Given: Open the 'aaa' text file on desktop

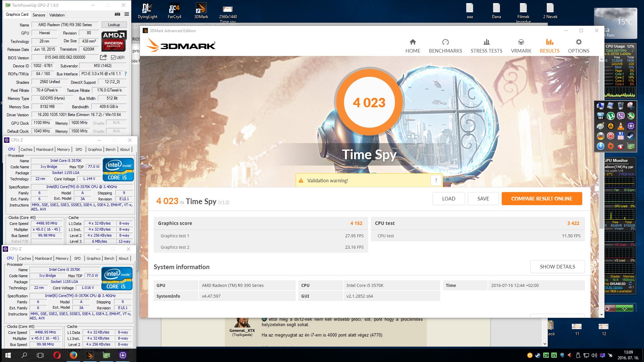Looking at the screenshot, I should pos(469,11).
